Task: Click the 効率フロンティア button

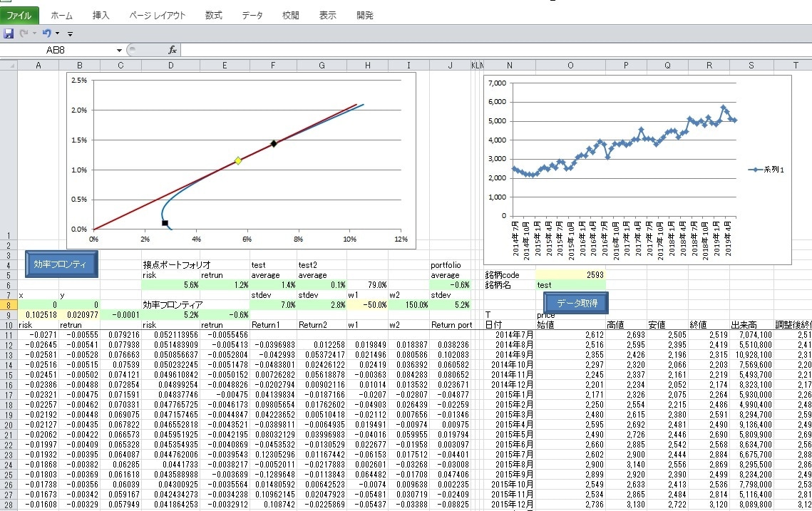Action: click(x=61, y=264)
